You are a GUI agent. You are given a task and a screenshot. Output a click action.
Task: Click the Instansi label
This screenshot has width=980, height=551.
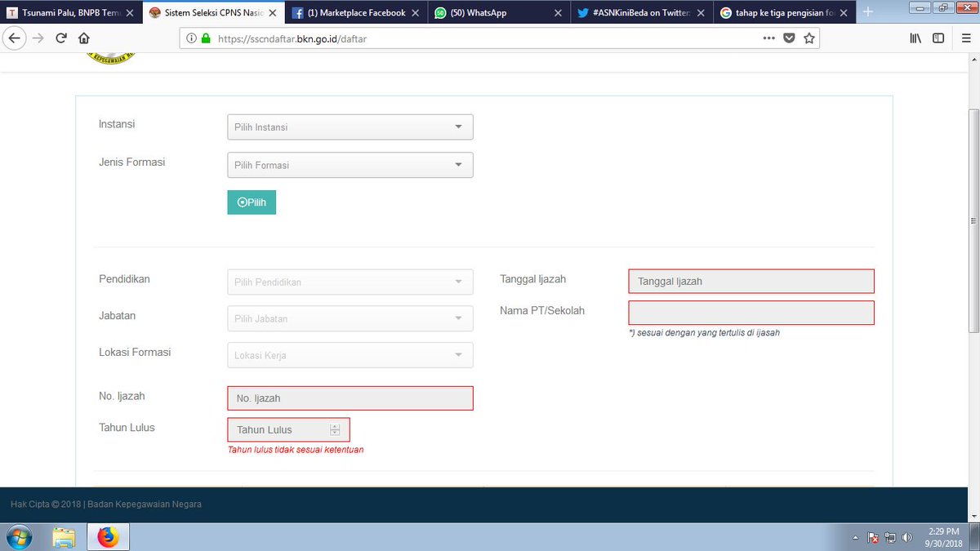[x=117, y=124]
